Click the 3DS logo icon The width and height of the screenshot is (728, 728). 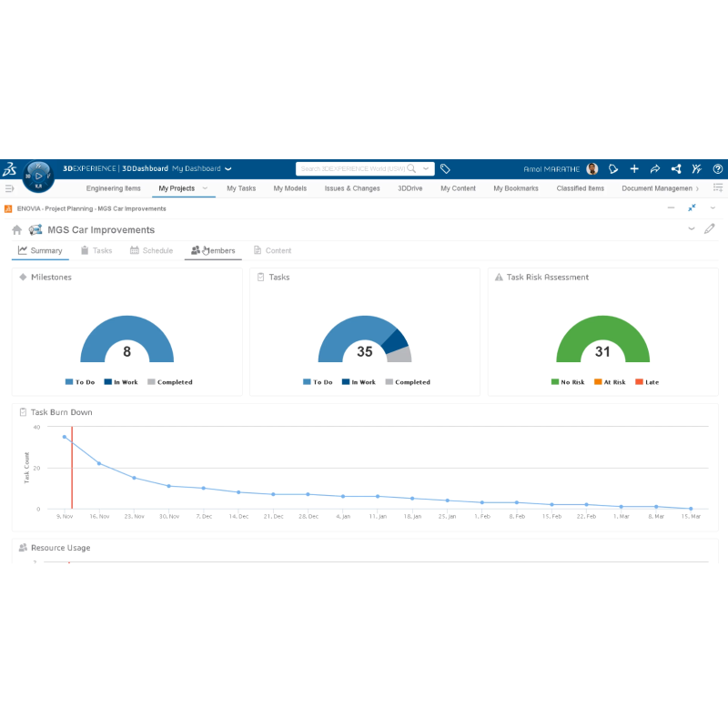tap(10, 168)
